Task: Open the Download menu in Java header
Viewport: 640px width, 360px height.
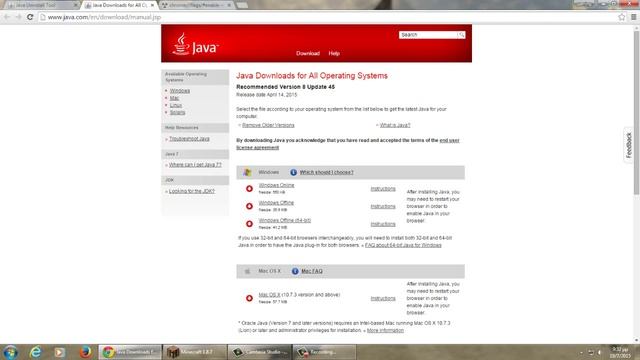Action: 308,53
